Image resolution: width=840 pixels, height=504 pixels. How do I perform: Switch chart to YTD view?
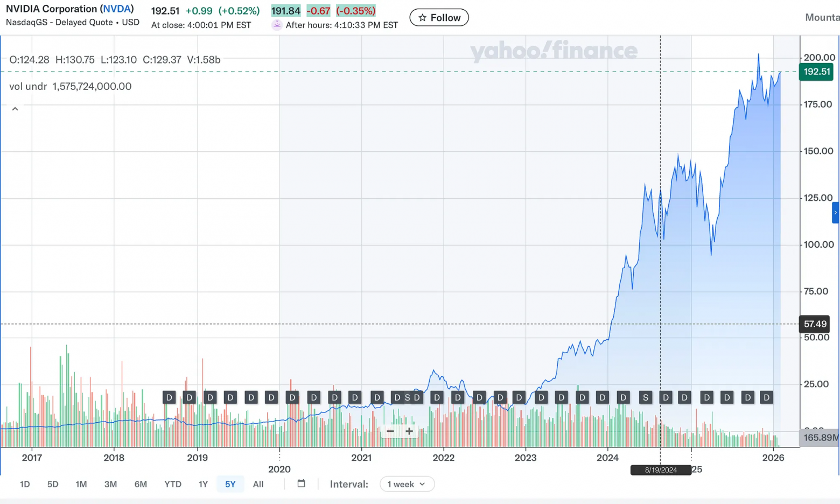click(x=173, y=484)
